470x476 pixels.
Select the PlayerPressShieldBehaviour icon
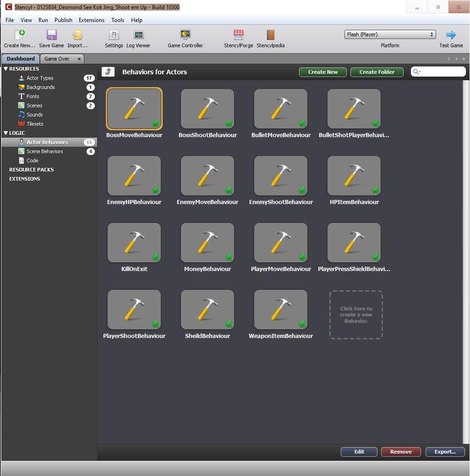tap(354, 243)
